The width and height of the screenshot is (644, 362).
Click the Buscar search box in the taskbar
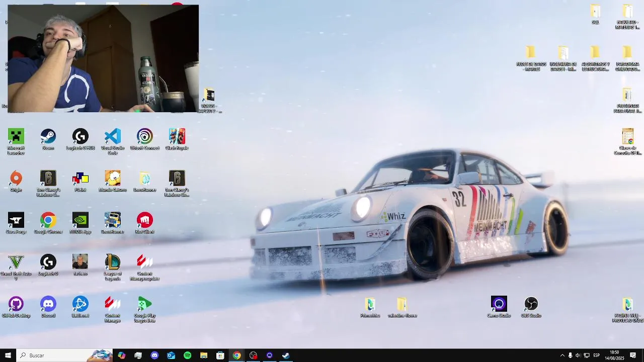pos(64,355)
